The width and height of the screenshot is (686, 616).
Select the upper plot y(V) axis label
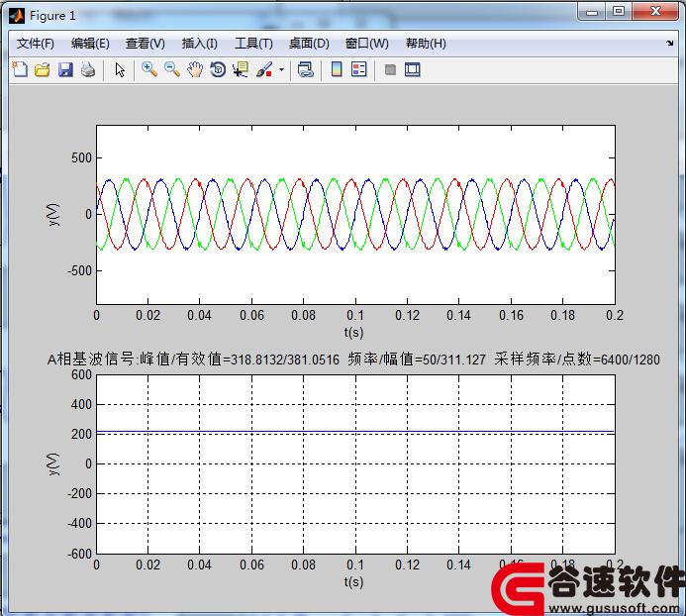53,214
